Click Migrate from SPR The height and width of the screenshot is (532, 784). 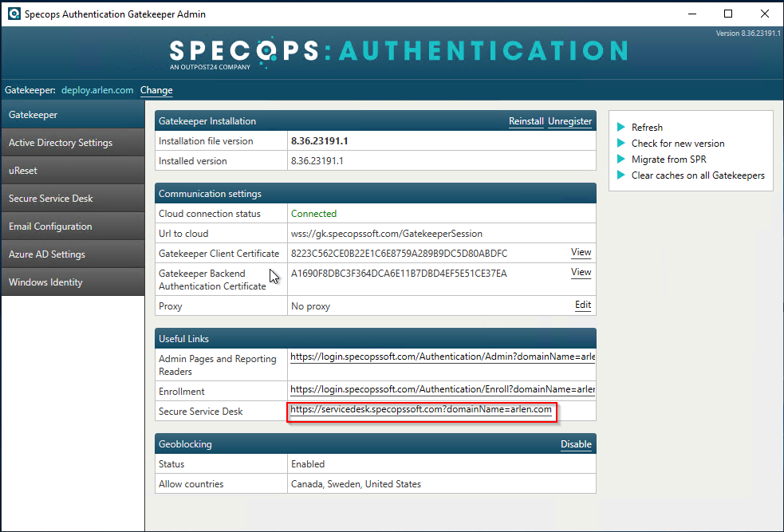(668, 159)
